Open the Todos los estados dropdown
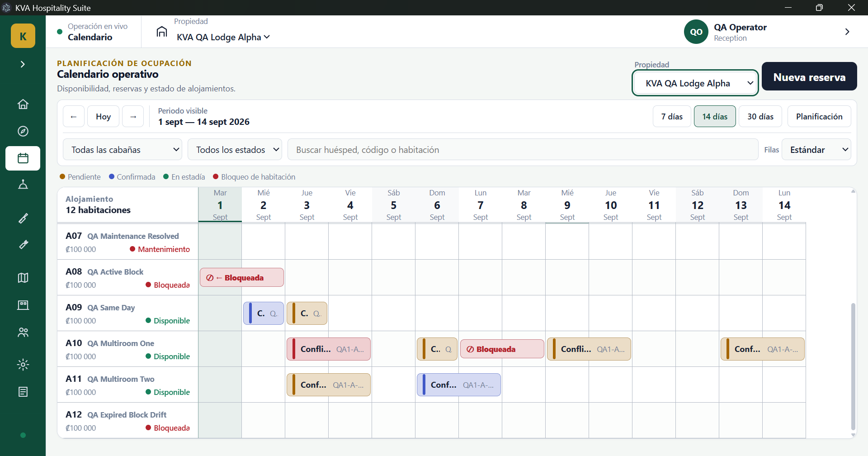868x456 pixels. pos(235,149)
